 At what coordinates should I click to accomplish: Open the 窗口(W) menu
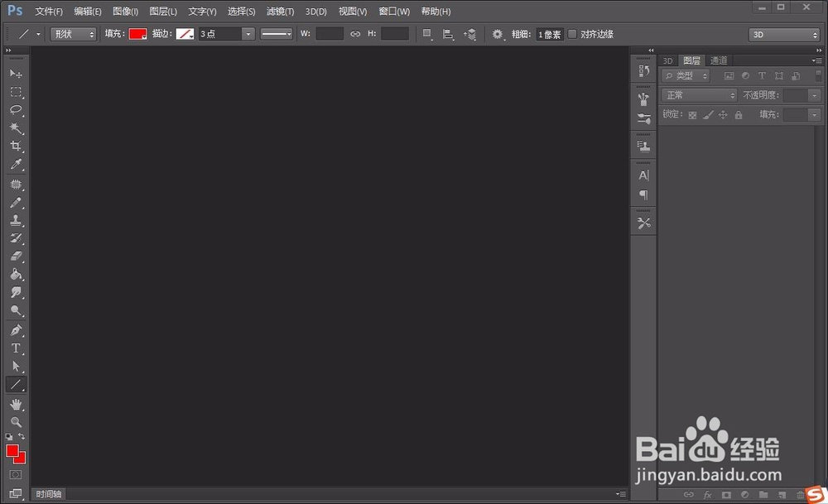coord(394,11)
